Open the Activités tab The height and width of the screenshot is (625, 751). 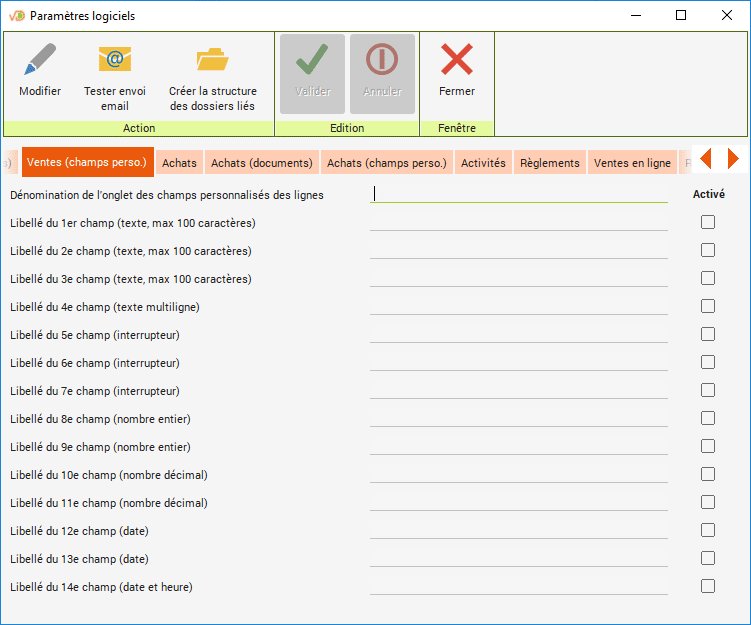[x=483, y=163]
